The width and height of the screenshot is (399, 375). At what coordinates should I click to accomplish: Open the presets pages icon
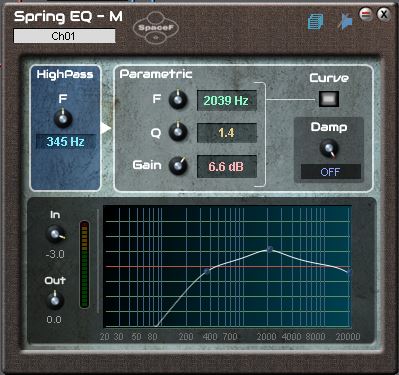click(315, 22)
